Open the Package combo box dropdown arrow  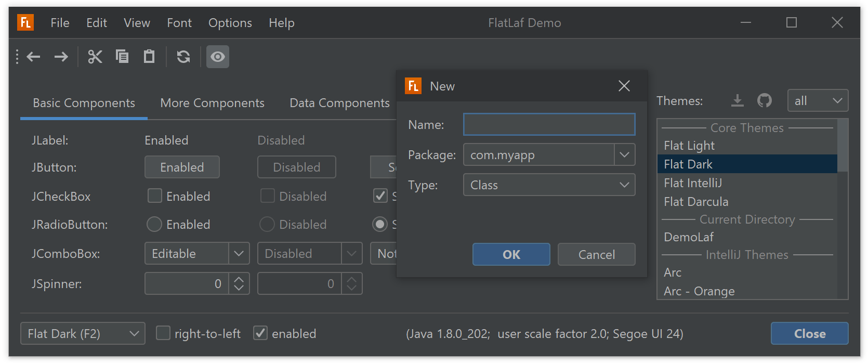[x=625, y=155]
